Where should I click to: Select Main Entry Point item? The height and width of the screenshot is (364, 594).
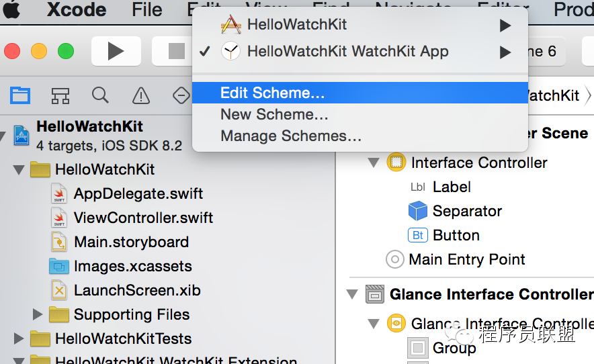467,259
